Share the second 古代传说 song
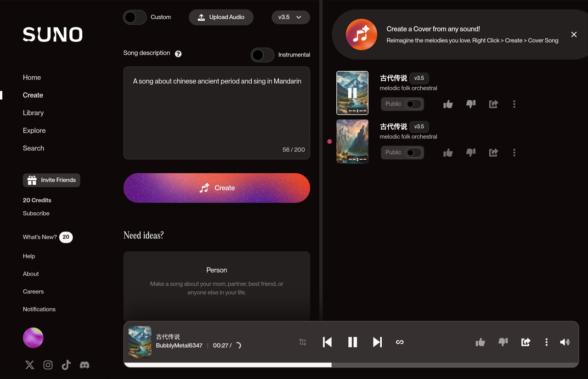588x379 pixels. click(x=493, y=153)
